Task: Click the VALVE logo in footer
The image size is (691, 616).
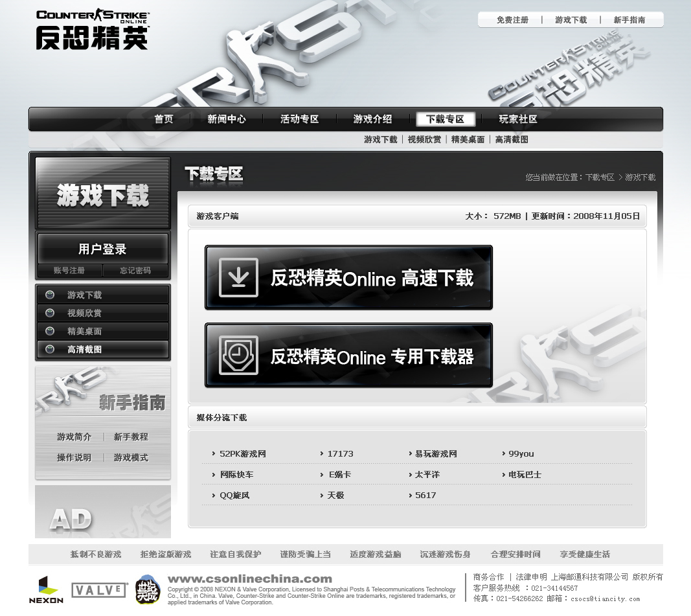Action: 100,590
